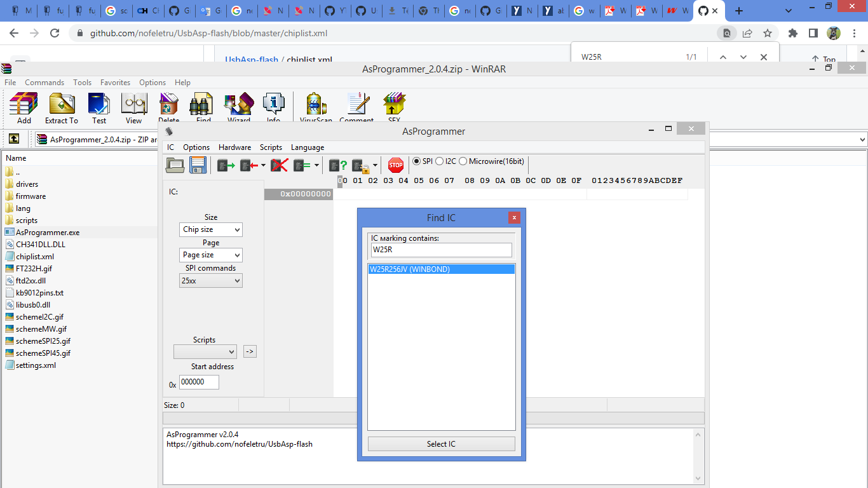Open AsProgrammer Language menu
Image resolution: width=868 pixels, height=488 pixels.
(x=308, y=147)
